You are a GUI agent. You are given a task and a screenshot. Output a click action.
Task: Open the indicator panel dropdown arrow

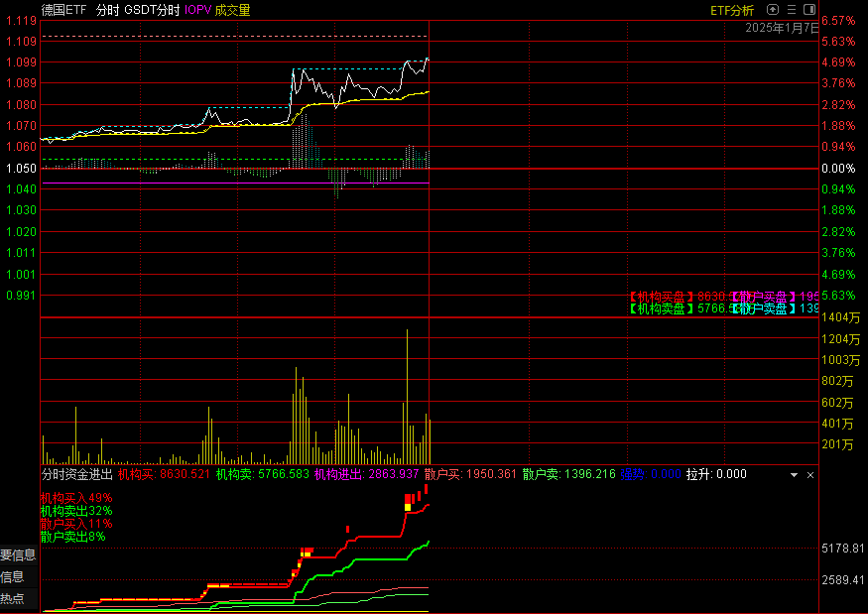794,475
